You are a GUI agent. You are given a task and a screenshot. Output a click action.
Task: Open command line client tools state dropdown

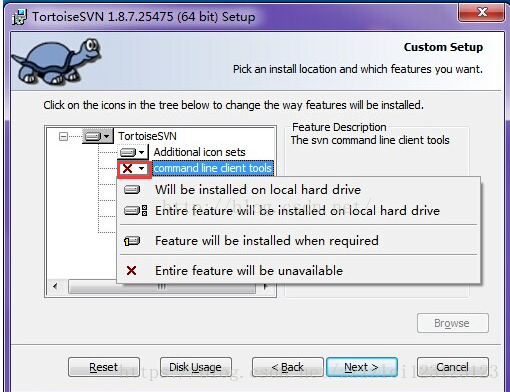[134, 169]
